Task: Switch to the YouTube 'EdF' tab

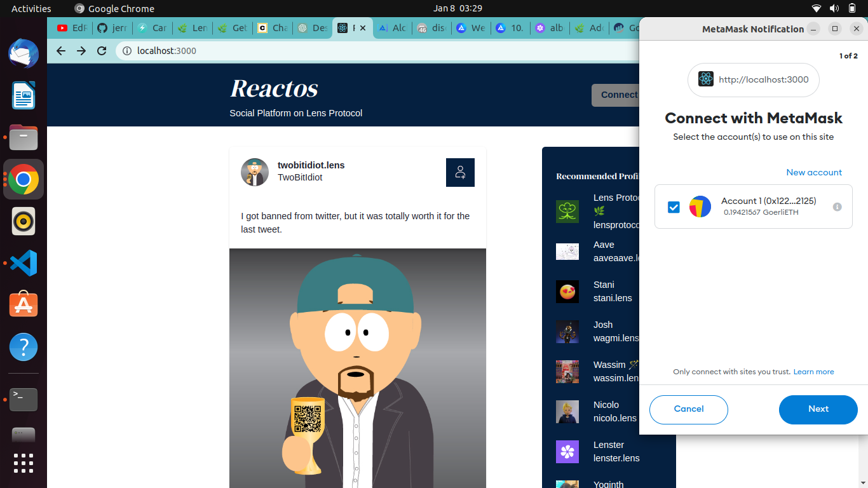Action: click(72, 28)
